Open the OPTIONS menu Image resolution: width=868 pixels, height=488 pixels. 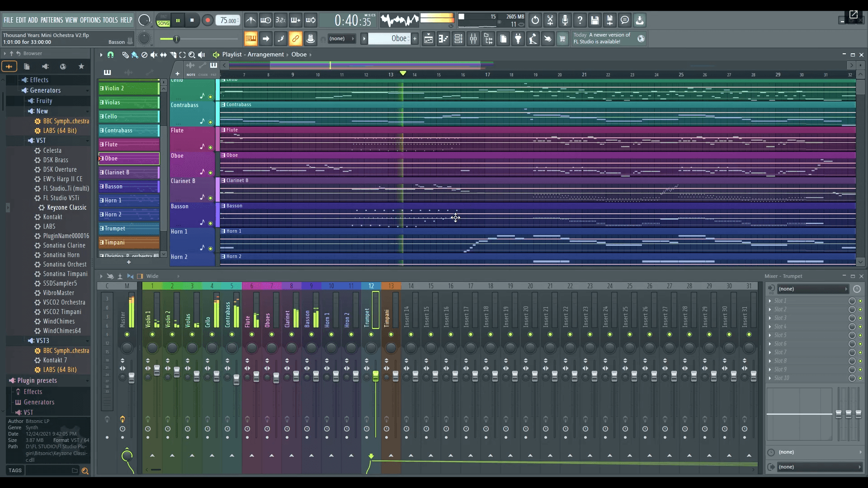90,20
